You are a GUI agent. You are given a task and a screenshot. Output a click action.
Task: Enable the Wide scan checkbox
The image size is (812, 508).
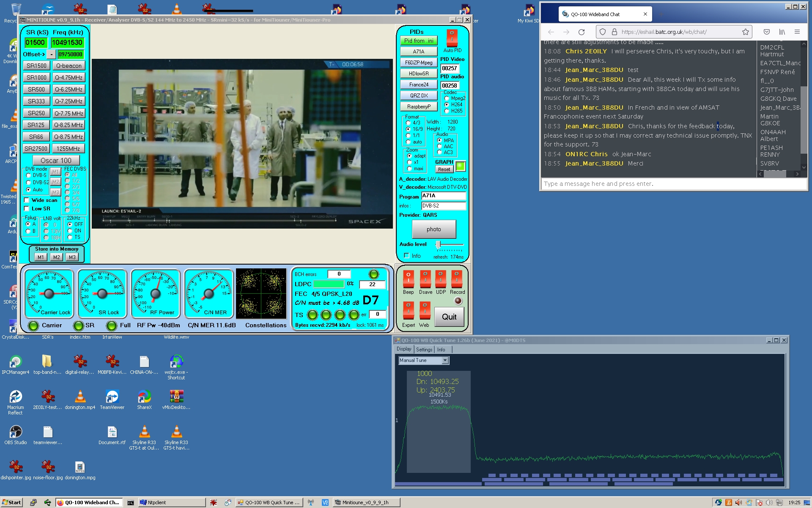click(27, 200)
